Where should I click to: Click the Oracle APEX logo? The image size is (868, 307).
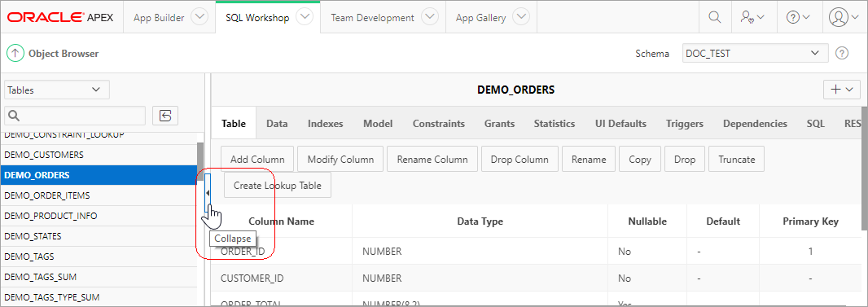60,18
